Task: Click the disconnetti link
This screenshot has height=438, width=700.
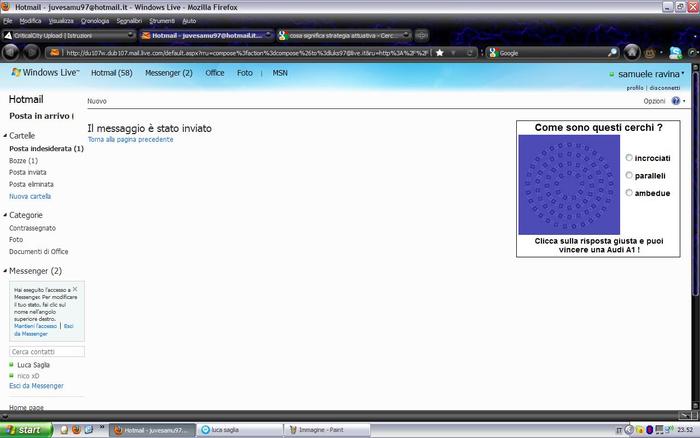Action: pyautogui.click(x=665, y=88)
